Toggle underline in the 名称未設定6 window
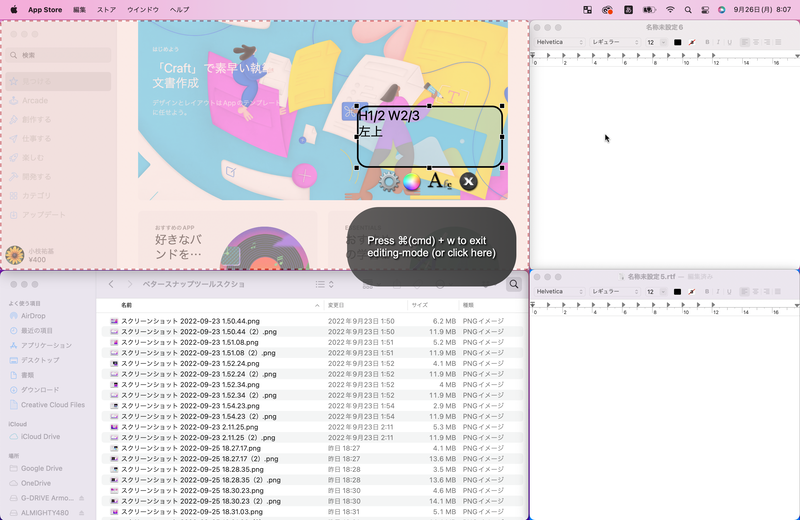800x520 pixels. (730, 42)
